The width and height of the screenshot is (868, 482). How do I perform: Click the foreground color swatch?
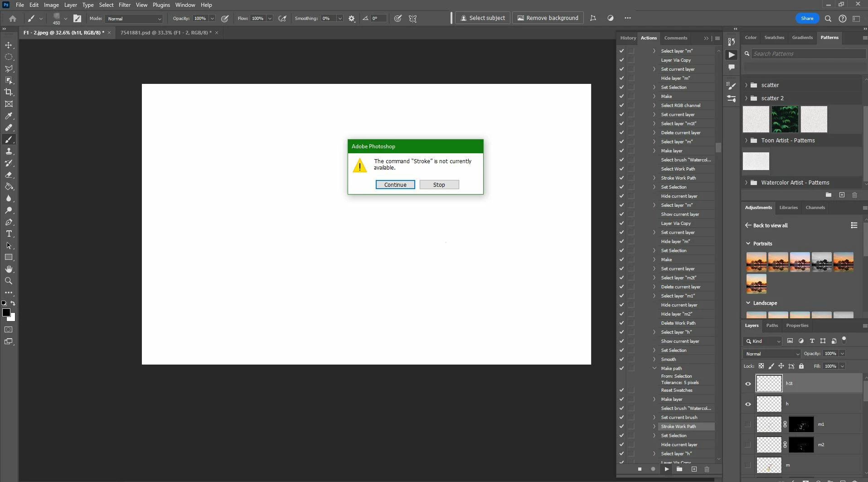tap(6, 312)
